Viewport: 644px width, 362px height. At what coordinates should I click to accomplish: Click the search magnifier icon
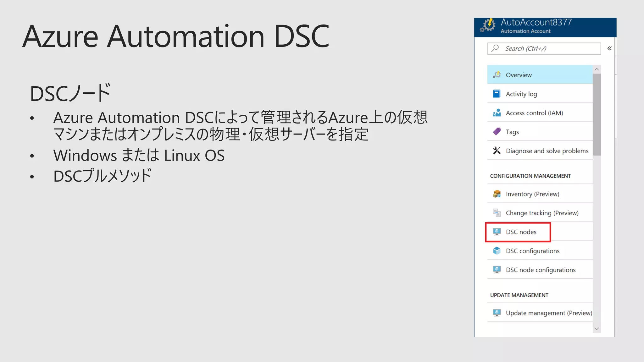pos(495,48)
